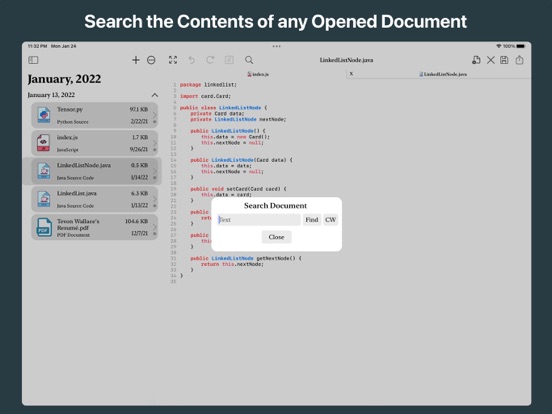Click the Close button in the Search Document dialog

pyautogui.click(x=276, y=237)
